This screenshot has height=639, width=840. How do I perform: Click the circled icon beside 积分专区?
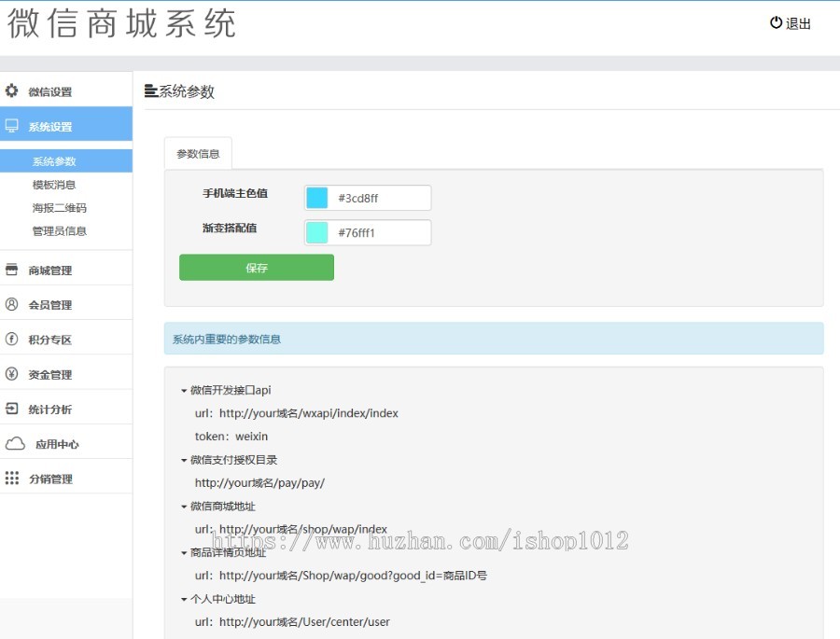click(x=11, y=339)
